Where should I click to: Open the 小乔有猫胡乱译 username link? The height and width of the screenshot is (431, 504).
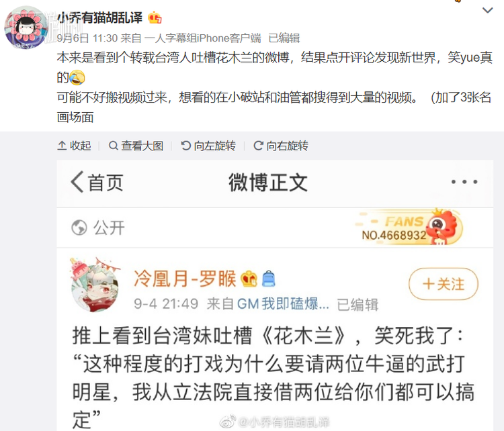point(99,17)
